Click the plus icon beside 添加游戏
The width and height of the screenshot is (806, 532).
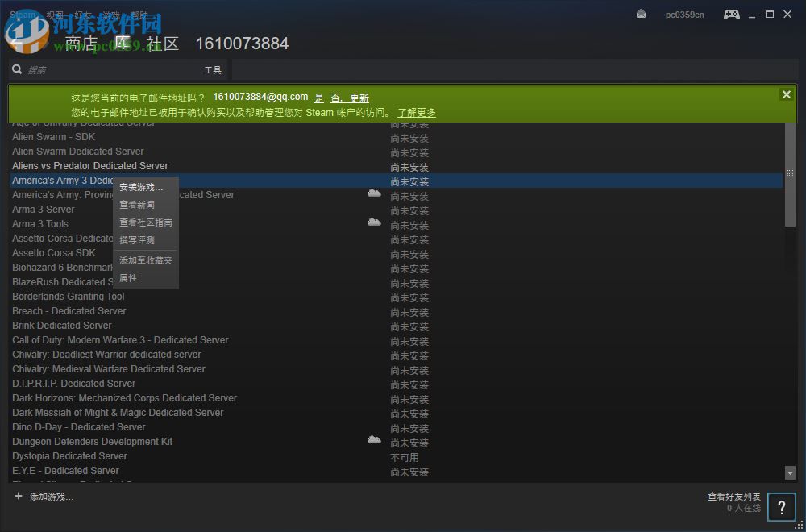(x=17, y=497)
